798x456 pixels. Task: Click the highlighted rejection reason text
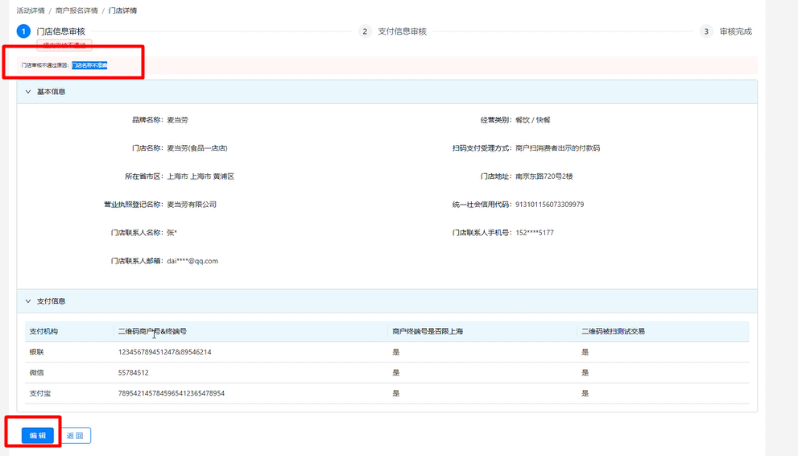[90, 65]
